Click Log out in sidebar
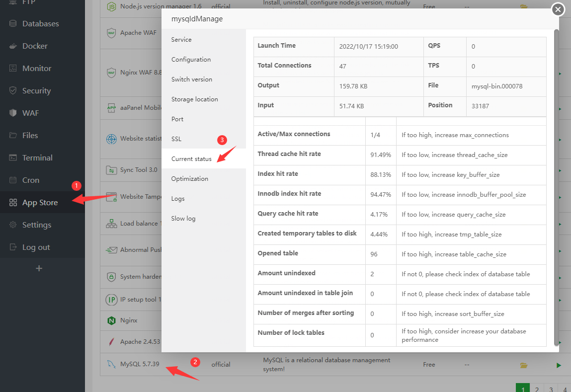 click(36, 247)
